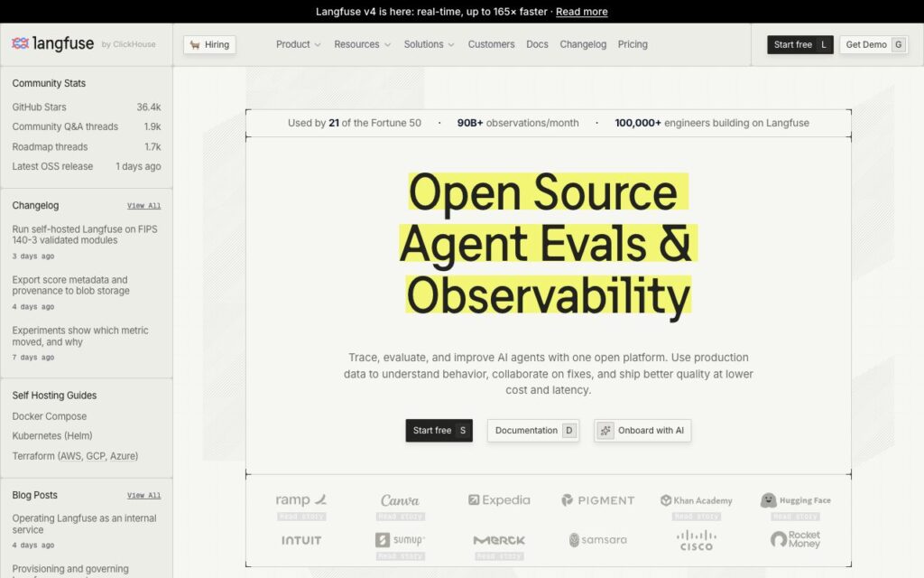Click the Get Demo button
The image size is (924, 578).
point(873,45)
